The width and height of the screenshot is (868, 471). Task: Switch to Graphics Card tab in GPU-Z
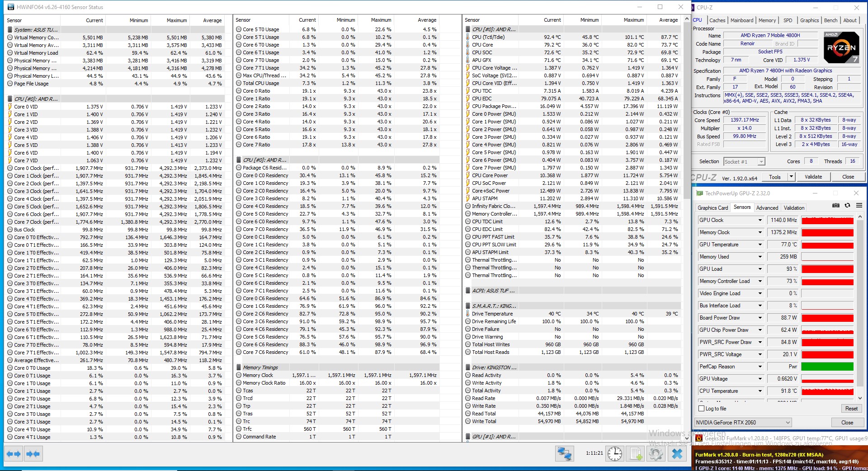712,208
